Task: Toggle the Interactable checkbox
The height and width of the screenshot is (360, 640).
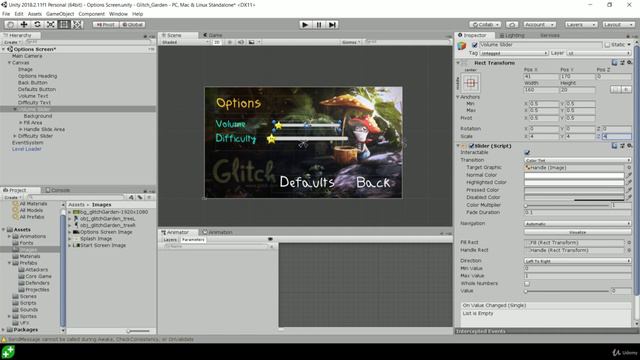Action: coord(527,153)
